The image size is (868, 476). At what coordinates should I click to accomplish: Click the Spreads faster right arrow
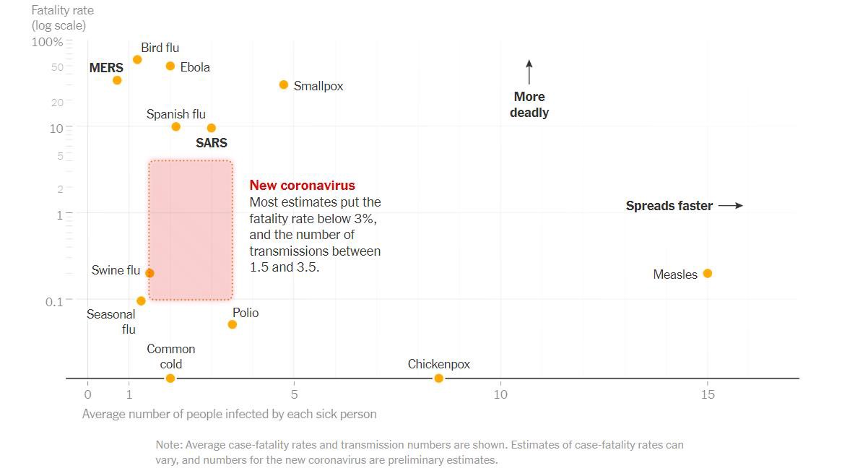[x=731, y=206]
